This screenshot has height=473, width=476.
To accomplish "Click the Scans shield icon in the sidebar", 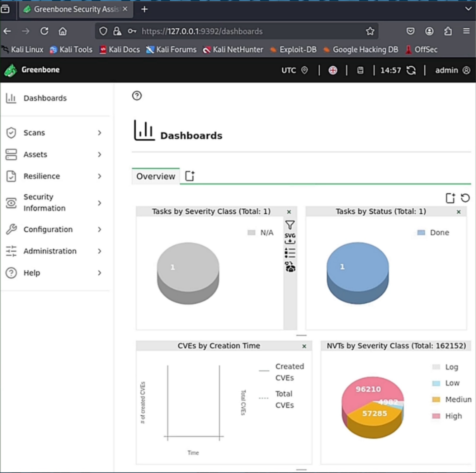I will pyautogui.click(x=11, y=133).
